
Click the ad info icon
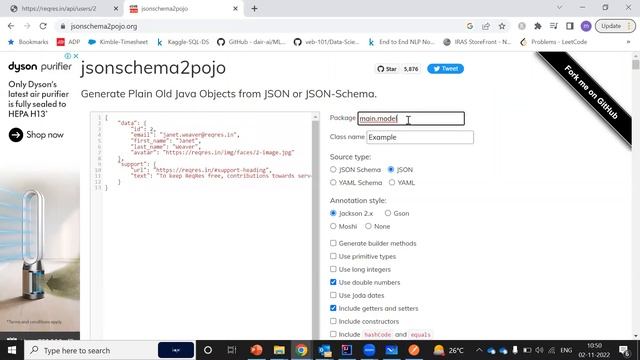(x=68, y=56)
